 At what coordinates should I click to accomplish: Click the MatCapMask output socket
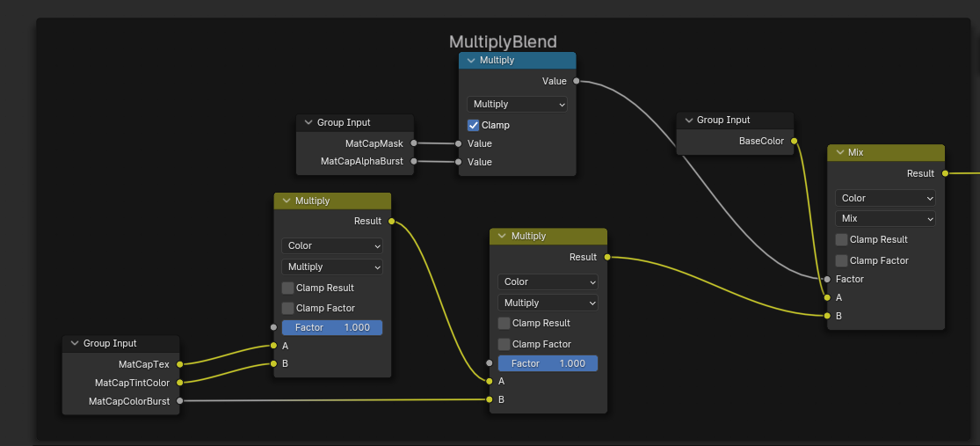pos(414,143)
